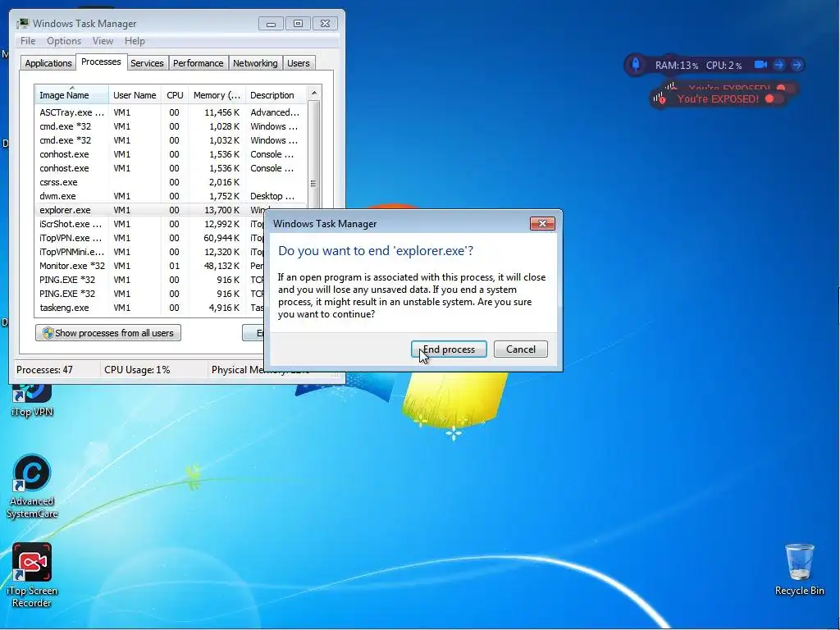
Task: Click the CPU:2% readout in widget
Action: (x=724, y=66)
